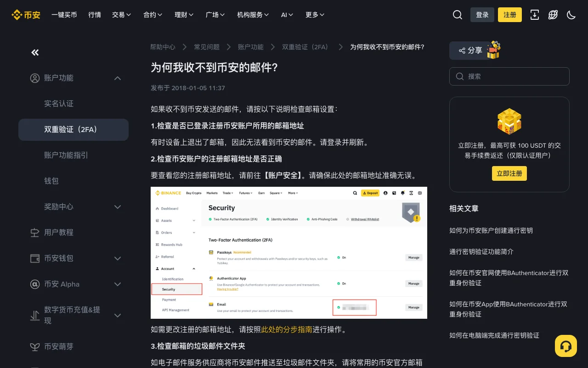Click the download app icon
The width and height of the screenshot is (588, 368).
(535, 15)
